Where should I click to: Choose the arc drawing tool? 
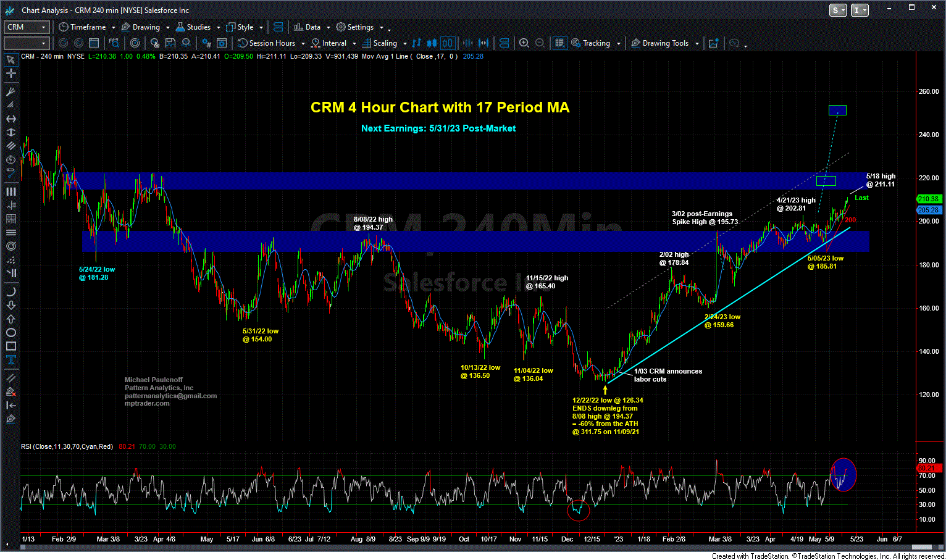[x=10, y=291]
